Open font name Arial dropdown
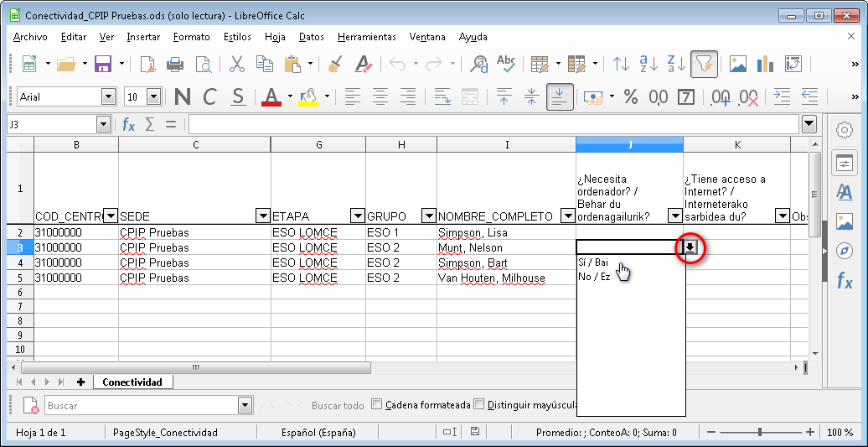 tap(109, 97)
